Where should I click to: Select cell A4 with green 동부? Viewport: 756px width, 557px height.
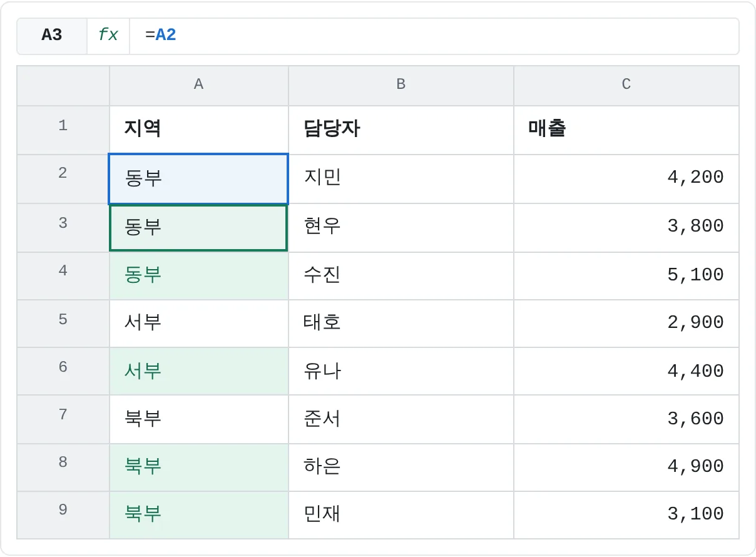pos(199,276)
